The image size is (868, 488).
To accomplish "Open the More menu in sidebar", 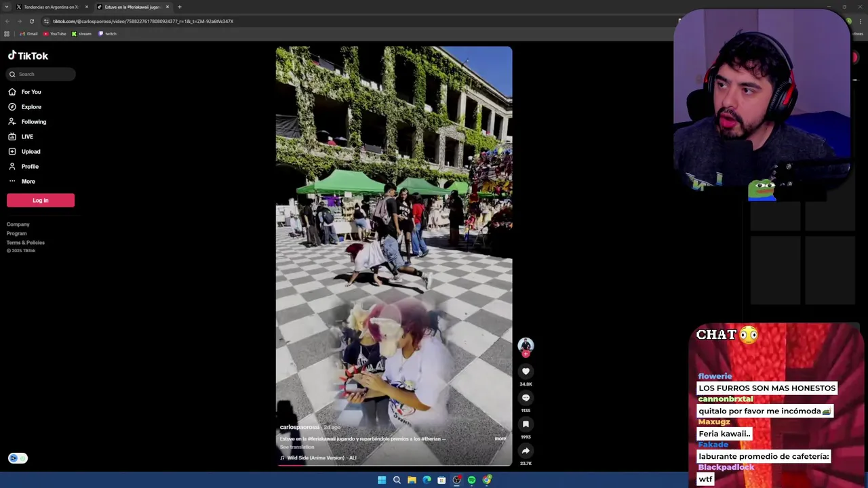I will point(22,181).
